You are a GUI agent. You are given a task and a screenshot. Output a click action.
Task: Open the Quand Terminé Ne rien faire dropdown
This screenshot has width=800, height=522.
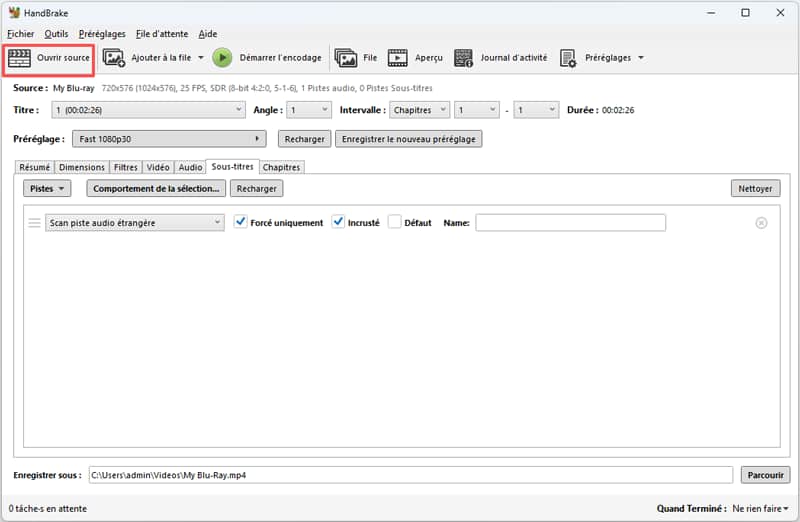pos(760,509)
